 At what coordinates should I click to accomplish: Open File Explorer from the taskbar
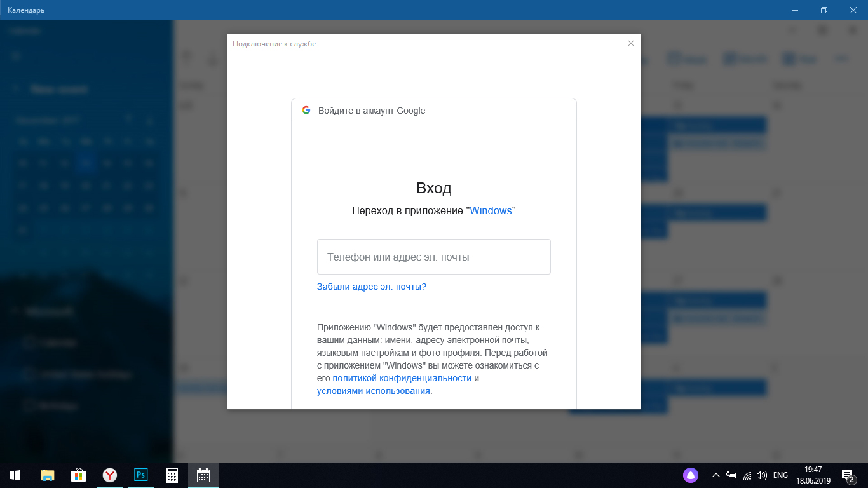[x=48, y=475]
